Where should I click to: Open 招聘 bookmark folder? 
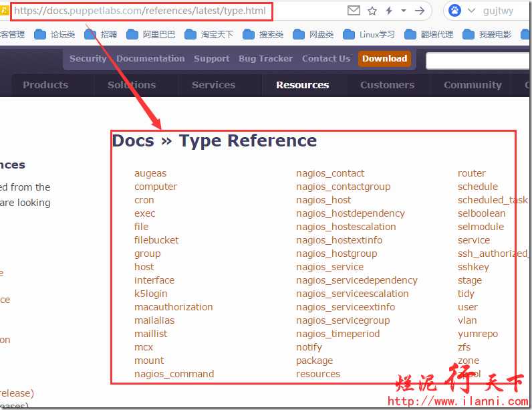coord(101,34)
